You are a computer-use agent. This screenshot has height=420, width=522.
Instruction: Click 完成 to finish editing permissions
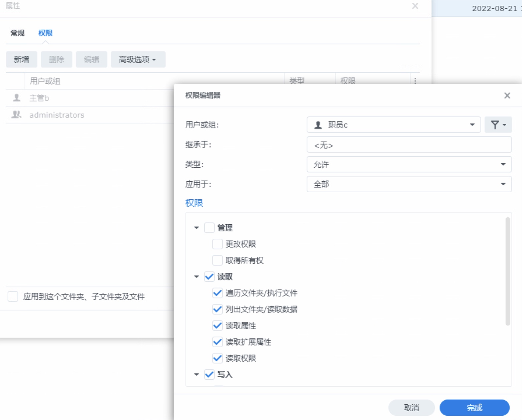475,408
